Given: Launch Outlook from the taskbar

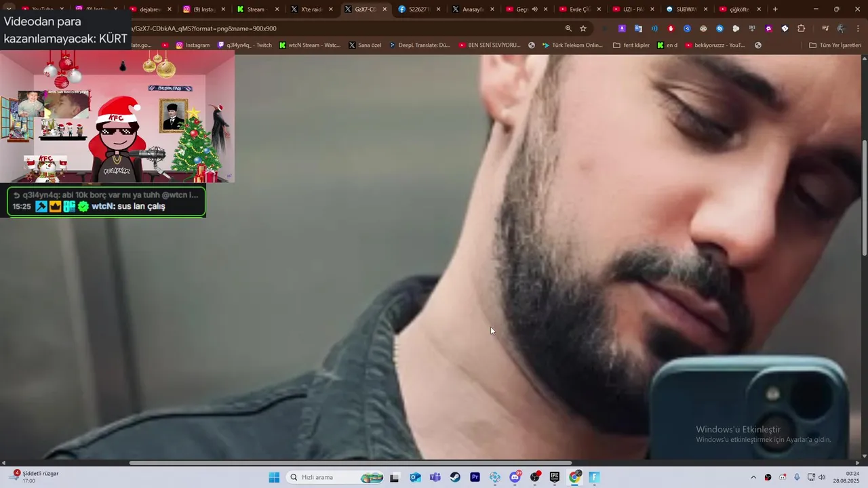Looking at the screenshot, I should click(415, 477).
